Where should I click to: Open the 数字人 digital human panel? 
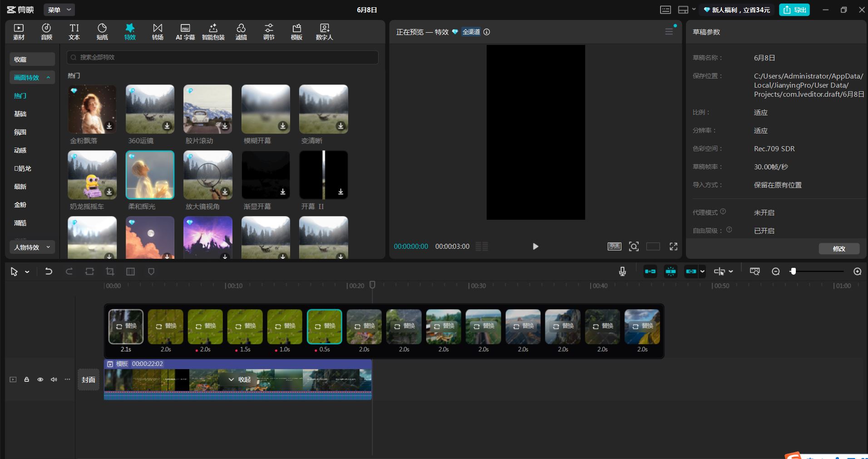pyautogui.click(x=324, y=32)
